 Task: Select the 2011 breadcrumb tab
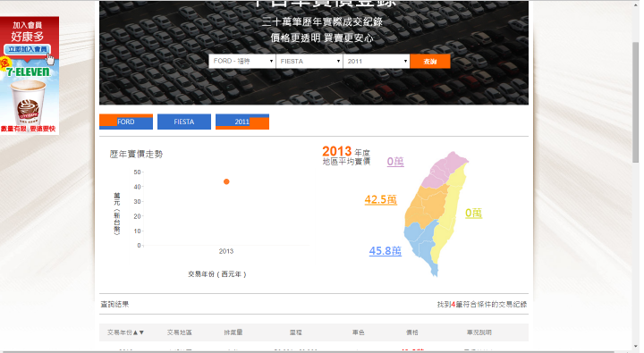(x=242, y=122)
